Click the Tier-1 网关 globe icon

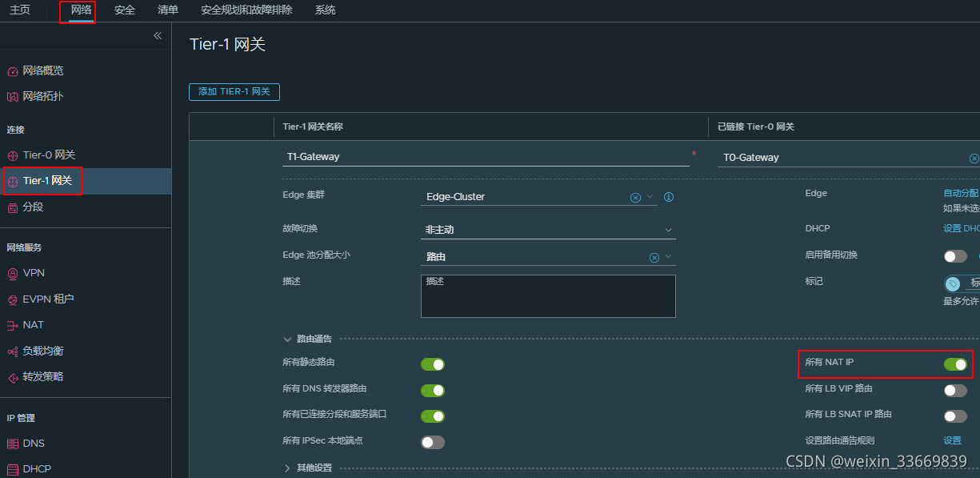(12, 182)
